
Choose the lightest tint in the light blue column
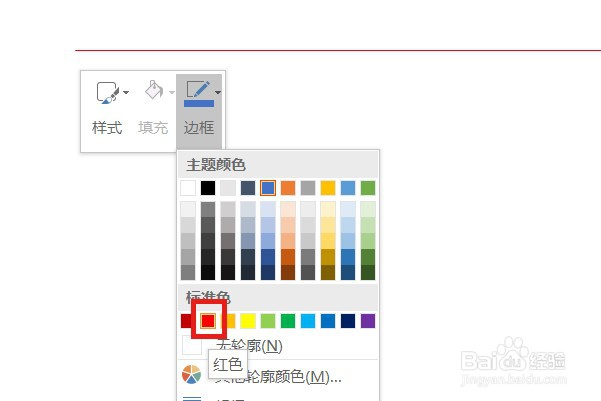348,210
